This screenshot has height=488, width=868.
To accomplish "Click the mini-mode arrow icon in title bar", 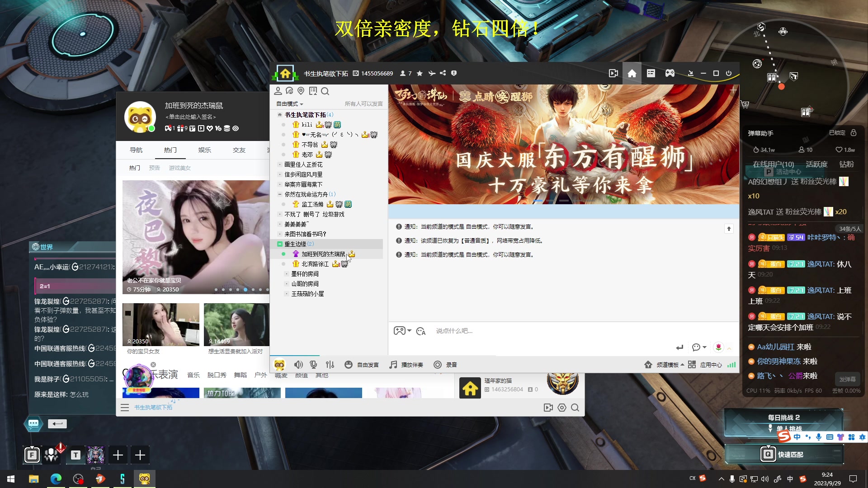I will [x=690, y=73].
